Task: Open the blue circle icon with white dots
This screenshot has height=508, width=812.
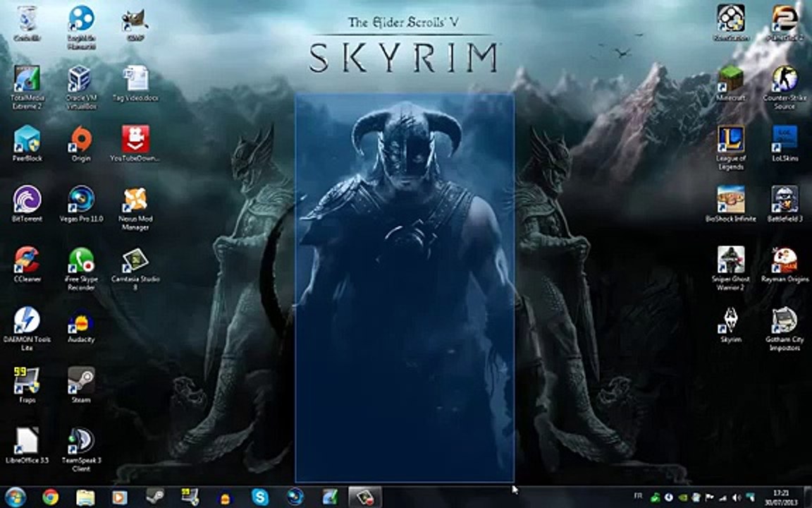Action: pos(81,27)
